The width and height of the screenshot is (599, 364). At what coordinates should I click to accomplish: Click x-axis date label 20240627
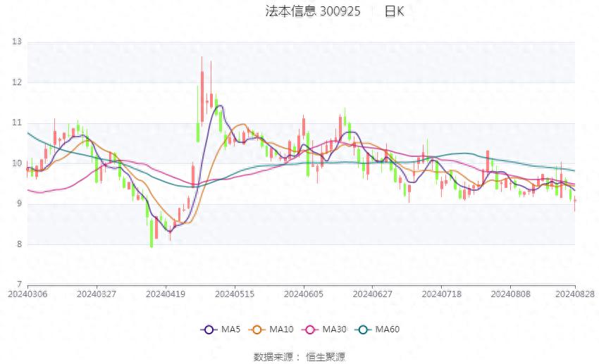point(373,294)
